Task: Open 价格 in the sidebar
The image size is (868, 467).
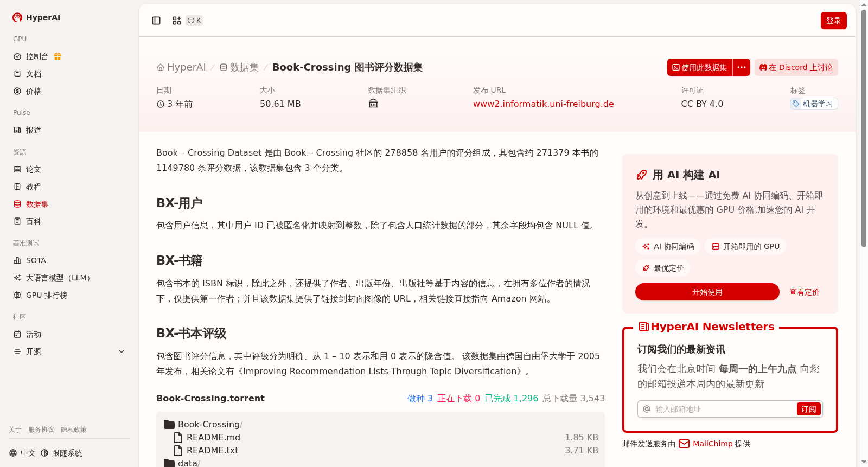Action: (x=34, y=91)
